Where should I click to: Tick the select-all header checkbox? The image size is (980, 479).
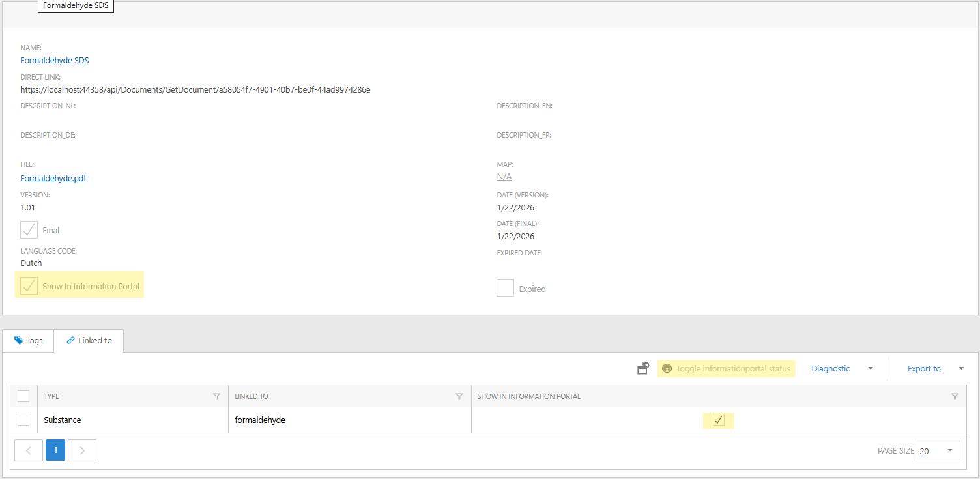pos(23,396)
